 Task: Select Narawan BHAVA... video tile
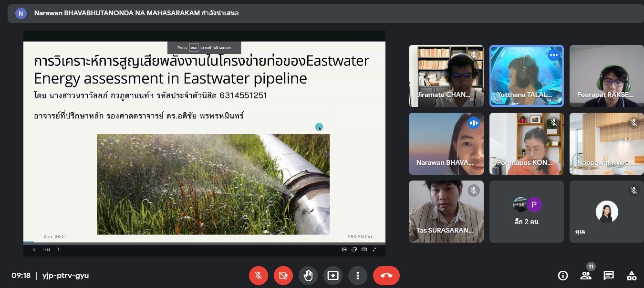coord(447,144)
